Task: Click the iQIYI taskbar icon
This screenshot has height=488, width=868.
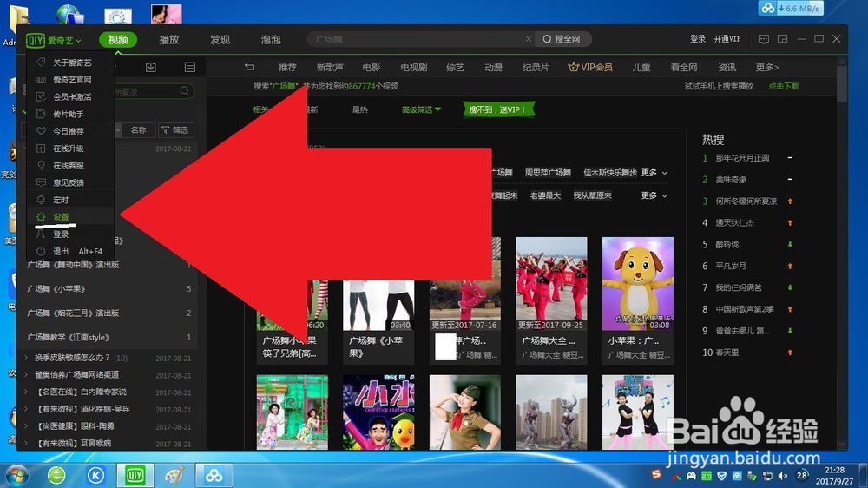Action: pyautogui.click(x=135, y=475)
